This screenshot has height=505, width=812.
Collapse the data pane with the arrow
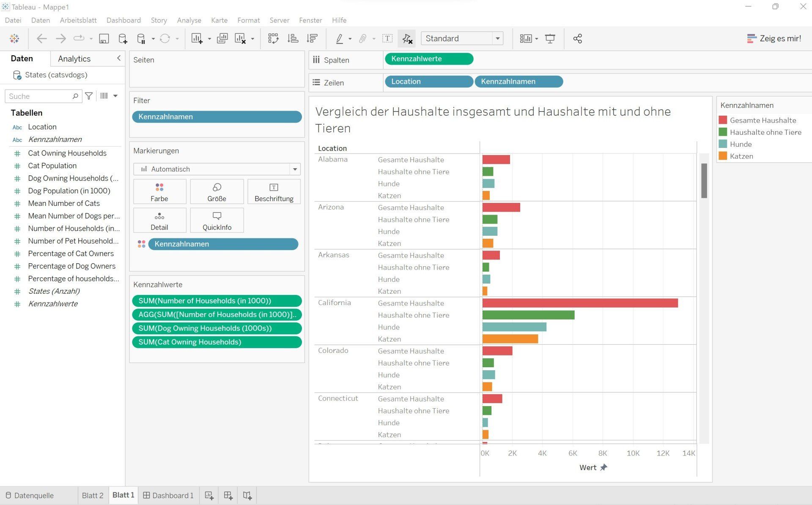click(119, 58)
